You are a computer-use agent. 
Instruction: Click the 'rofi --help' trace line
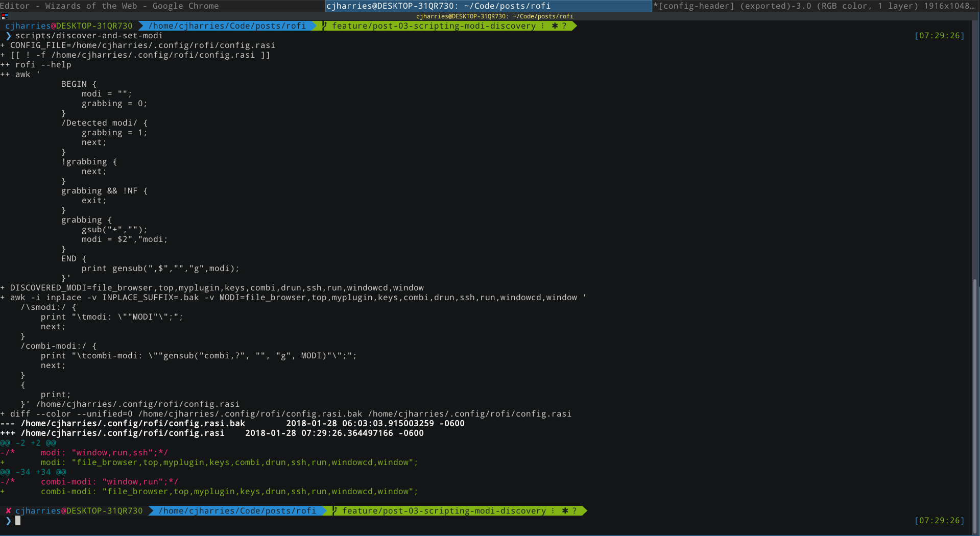pos(36,65)
